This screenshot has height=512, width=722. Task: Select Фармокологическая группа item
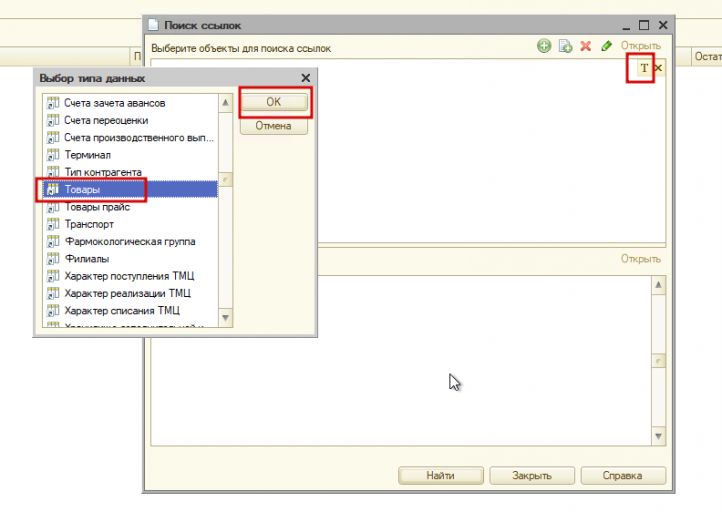point(130,242)
